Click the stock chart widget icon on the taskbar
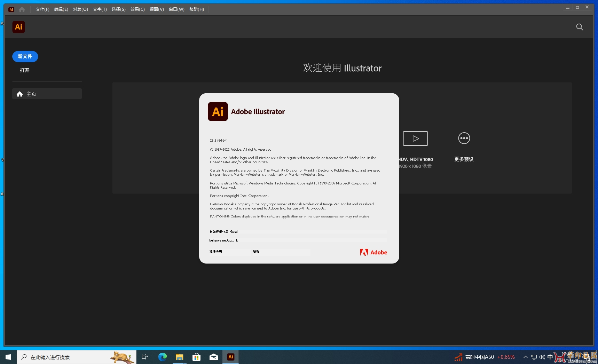The height and width of the screenshot is (364, 598). coord(458,357)
